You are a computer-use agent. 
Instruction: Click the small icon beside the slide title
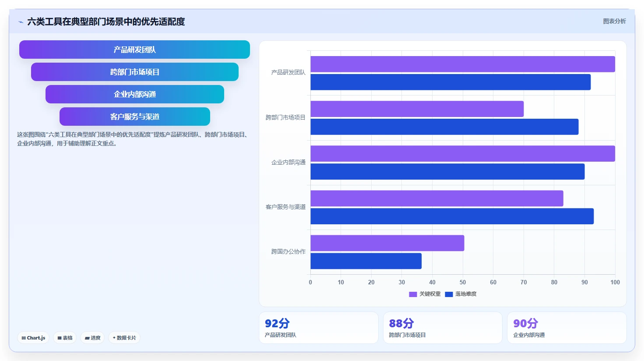tap(21, 22)
